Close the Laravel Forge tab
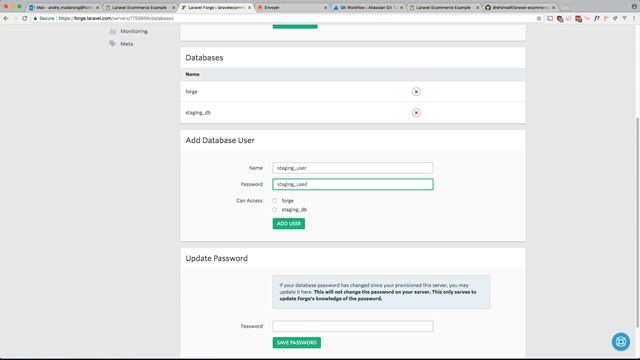The image size is (640, 360). [x=249, y=7]
